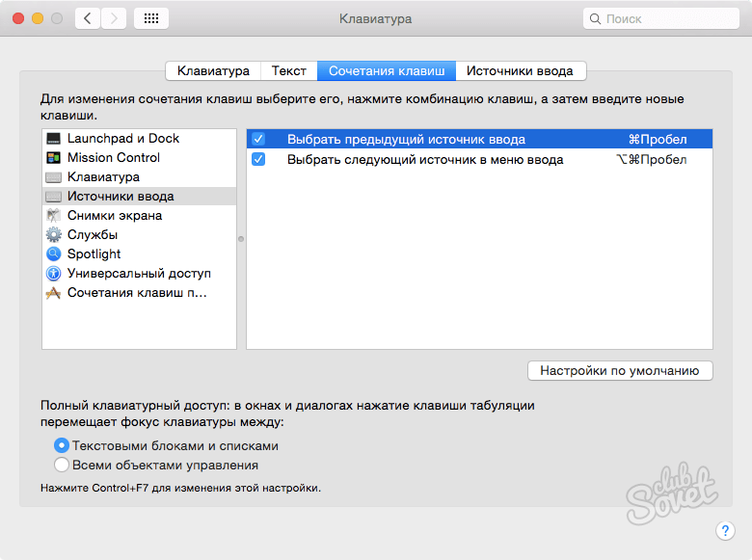
Task: Click the Клавиатура keyboard icon in the list
Action: tap(53, 177)
